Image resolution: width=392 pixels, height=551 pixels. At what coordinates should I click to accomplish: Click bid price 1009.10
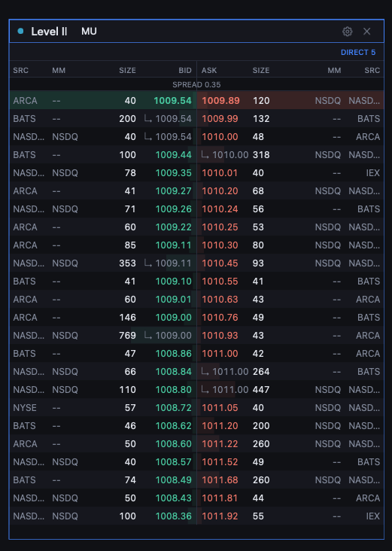174,282
